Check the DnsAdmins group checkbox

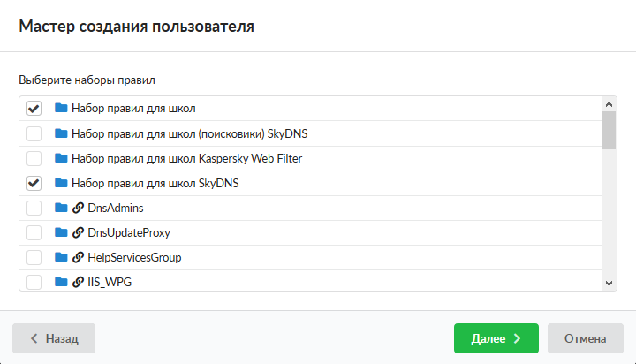pyautogui.click(x=34, y=209)
